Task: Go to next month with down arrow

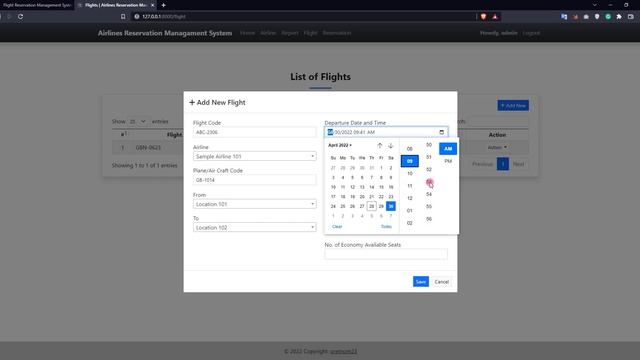Action: click(391, 145)
